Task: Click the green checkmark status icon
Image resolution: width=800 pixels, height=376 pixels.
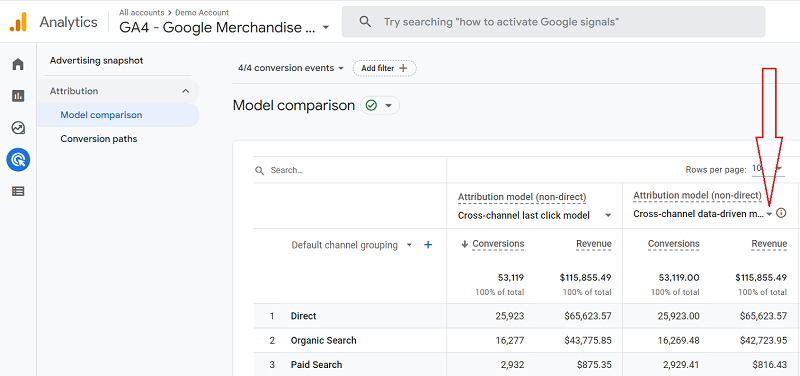Action: 371,106
